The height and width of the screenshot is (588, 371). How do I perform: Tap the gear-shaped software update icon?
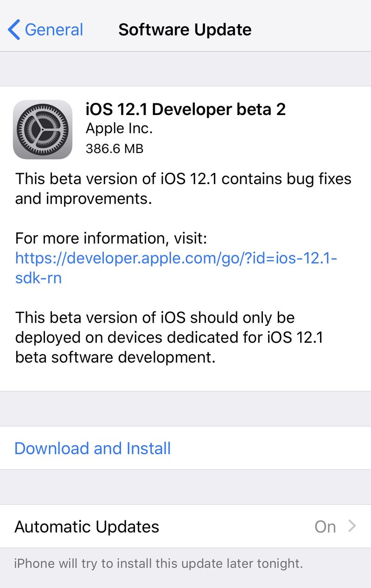[x=43, y=130]
